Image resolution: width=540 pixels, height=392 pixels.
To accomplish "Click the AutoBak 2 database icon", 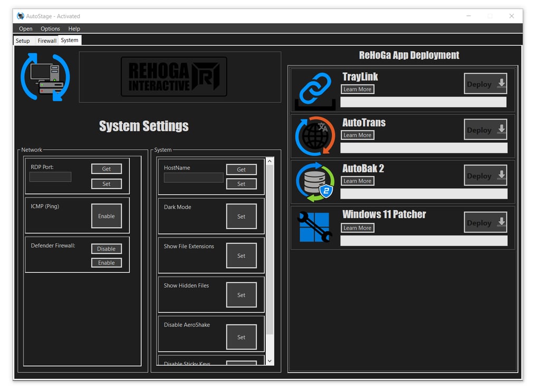I will 315,182.
